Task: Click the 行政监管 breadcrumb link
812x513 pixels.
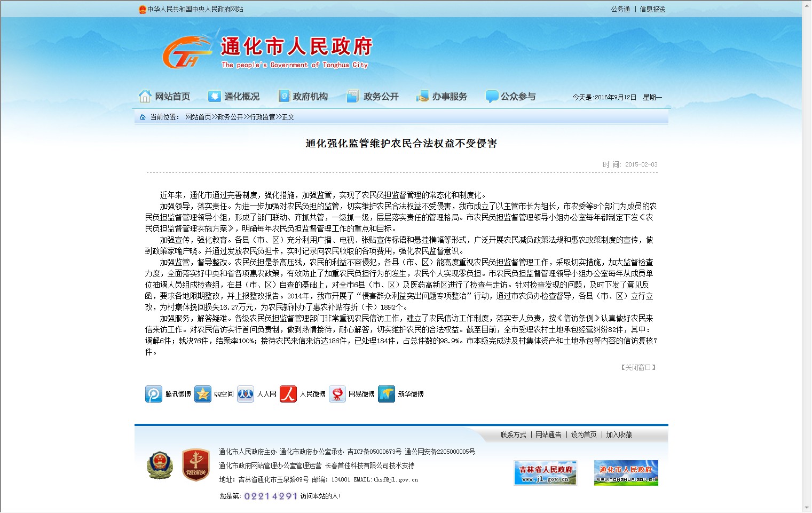Action: [262, 117]
